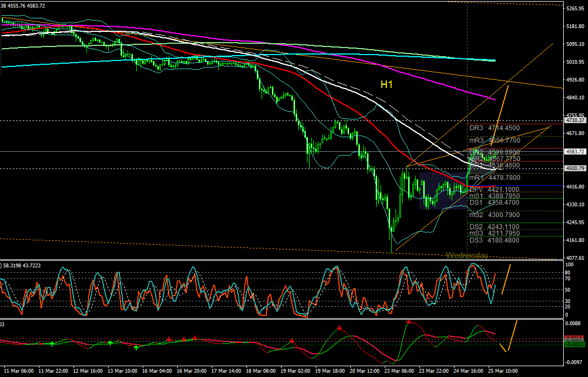Click the yellow H1 timeframe label

(386, 85)
